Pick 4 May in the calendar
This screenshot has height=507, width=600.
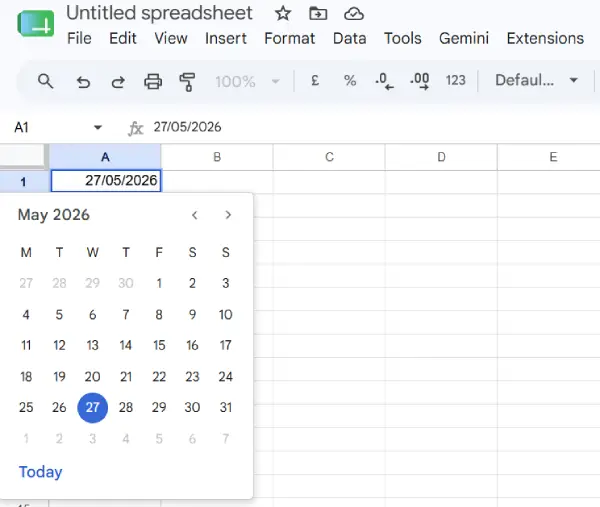coord(26,315)
